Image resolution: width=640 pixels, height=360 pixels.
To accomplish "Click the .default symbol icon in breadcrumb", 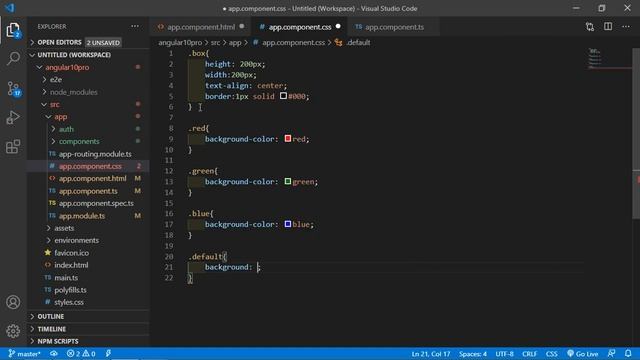I will coord(338,42).
